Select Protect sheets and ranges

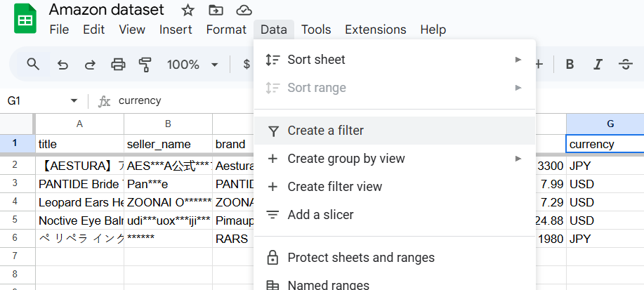[361, 258]
